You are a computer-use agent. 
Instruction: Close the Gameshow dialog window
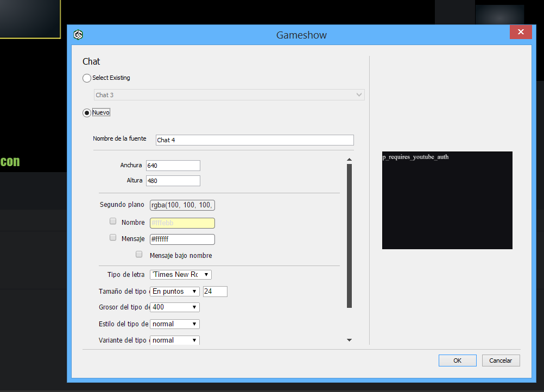coord(521,32)
